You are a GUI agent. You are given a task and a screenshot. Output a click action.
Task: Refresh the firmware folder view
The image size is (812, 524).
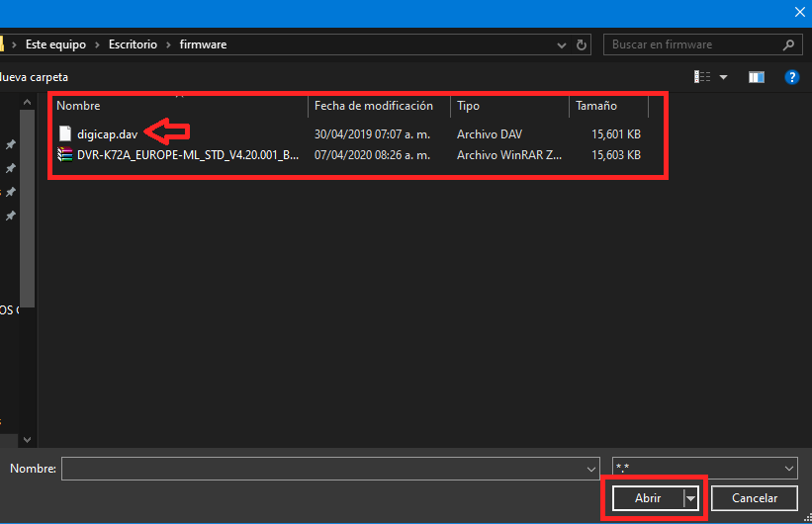tap(581, 45)
